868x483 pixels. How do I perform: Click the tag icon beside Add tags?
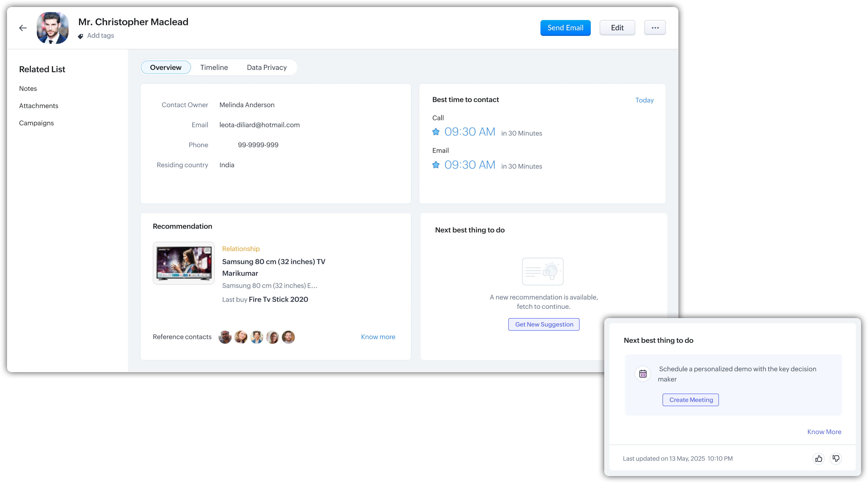[81, 36]
